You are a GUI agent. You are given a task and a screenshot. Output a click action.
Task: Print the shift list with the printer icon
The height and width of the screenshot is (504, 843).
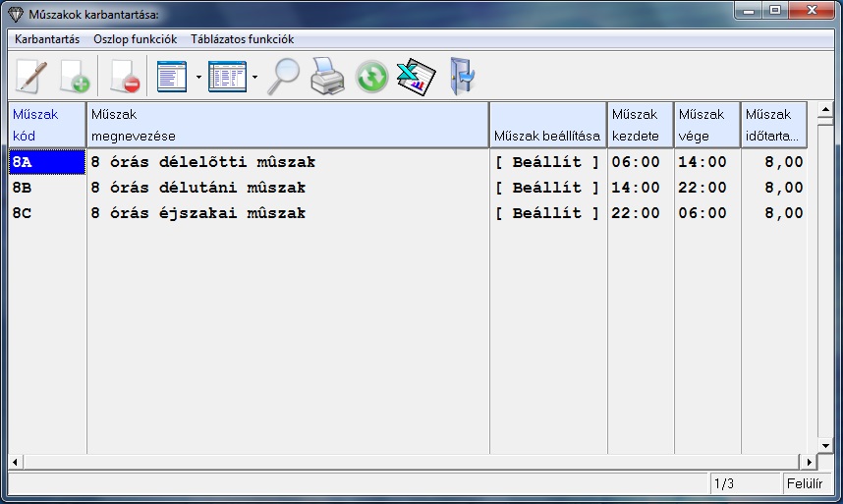[x=327, y=76]
